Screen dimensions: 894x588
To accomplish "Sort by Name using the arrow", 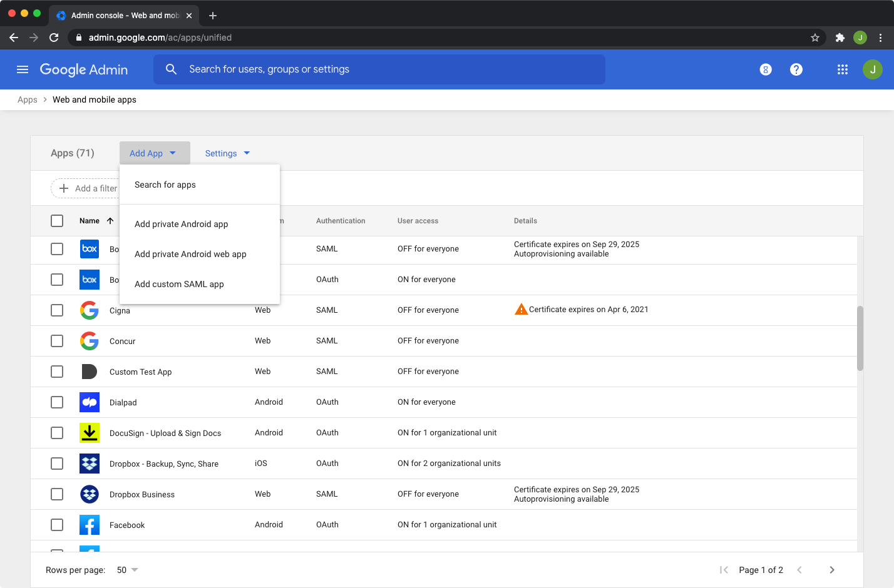I will click(x=110, y=221).
